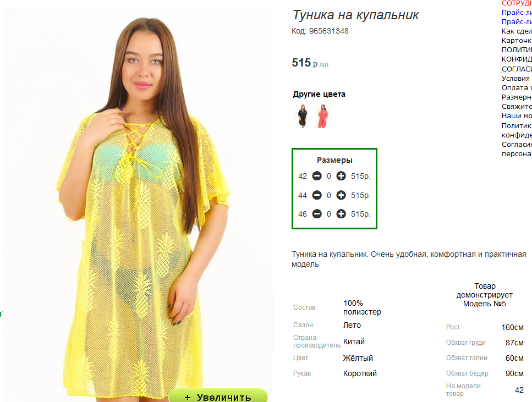Open the Размерн... size chart link
The image size is (532, 402).
(x=517, y=97)
